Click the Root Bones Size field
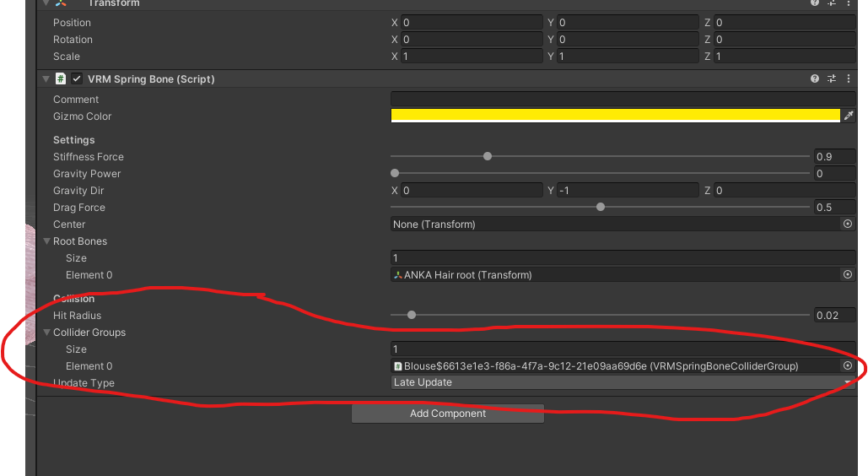This screenshot has height=476, width=868. pyautogui.click(x=623, y=257)
